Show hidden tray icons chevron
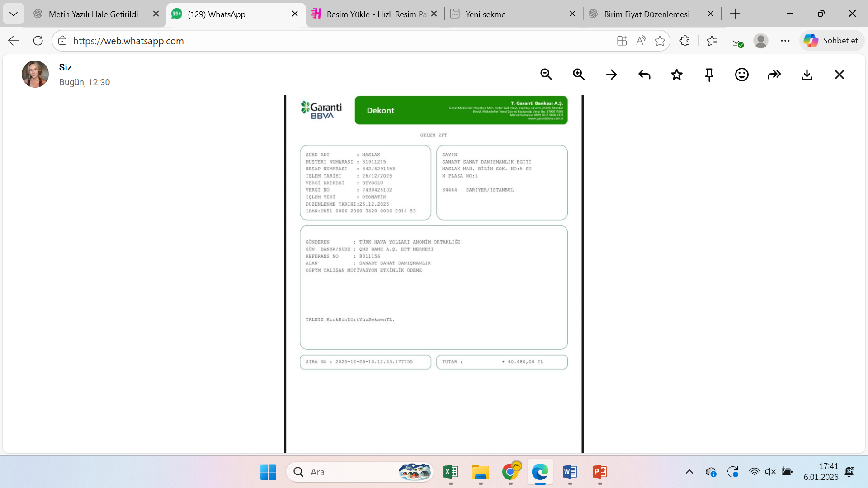The width and height of the screenshot is (868, 488). point(689,472)
